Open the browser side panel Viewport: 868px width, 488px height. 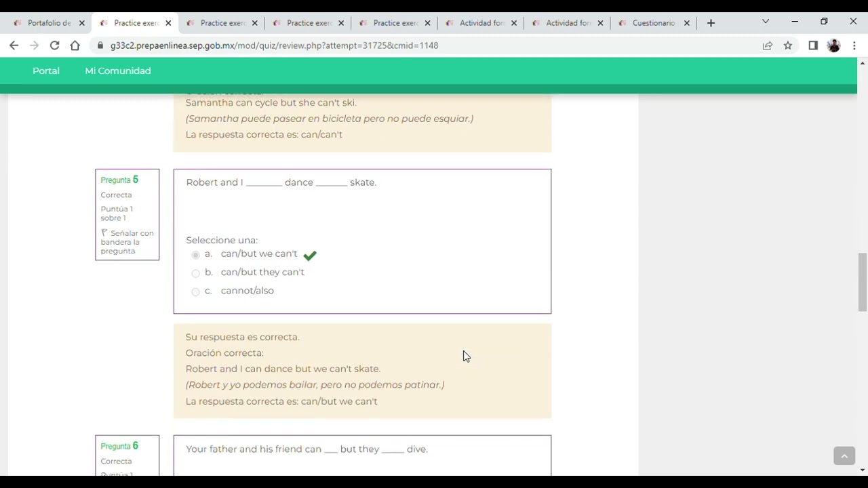click(x=813, y=45)
